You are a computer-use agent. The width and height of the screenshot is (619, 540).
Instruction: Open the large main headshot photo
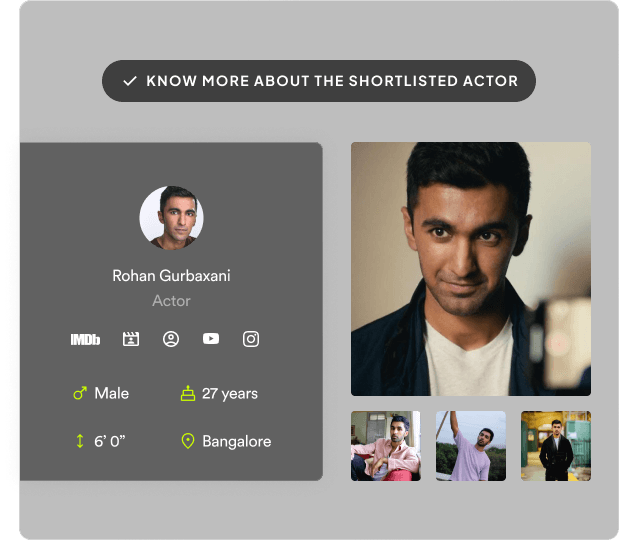[470, 268]
